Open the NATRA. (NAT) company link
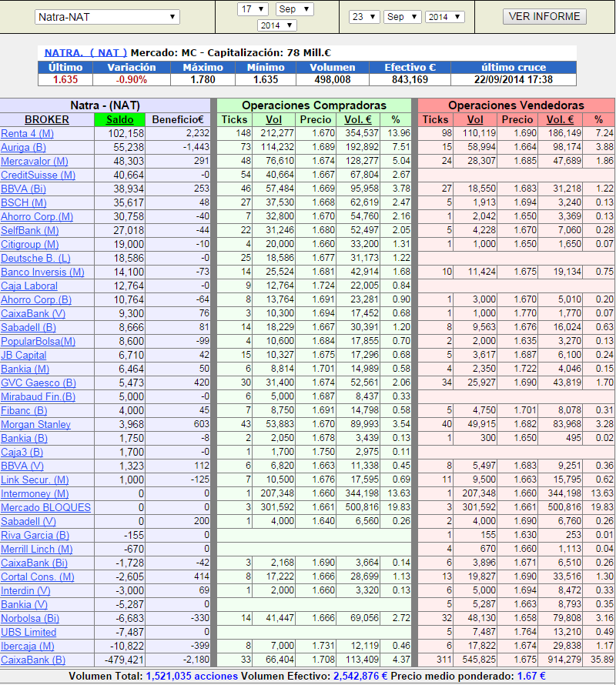 [x=85, y=52]
